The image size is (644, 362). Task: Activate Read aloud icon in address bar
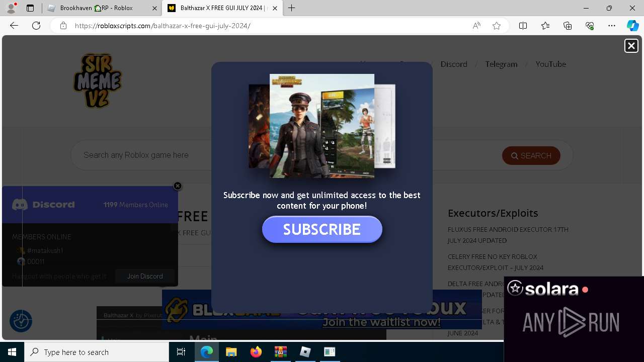point(476,26)
